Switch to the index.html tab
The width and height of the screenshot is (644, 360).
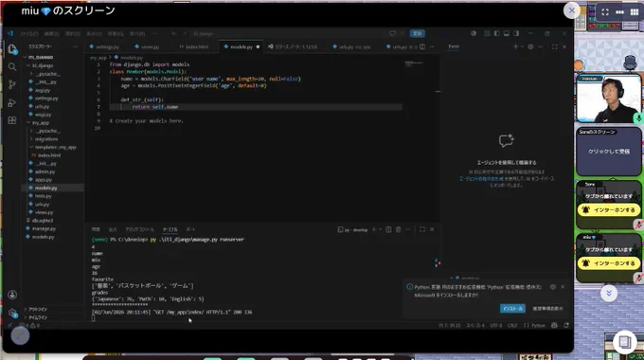194,46
